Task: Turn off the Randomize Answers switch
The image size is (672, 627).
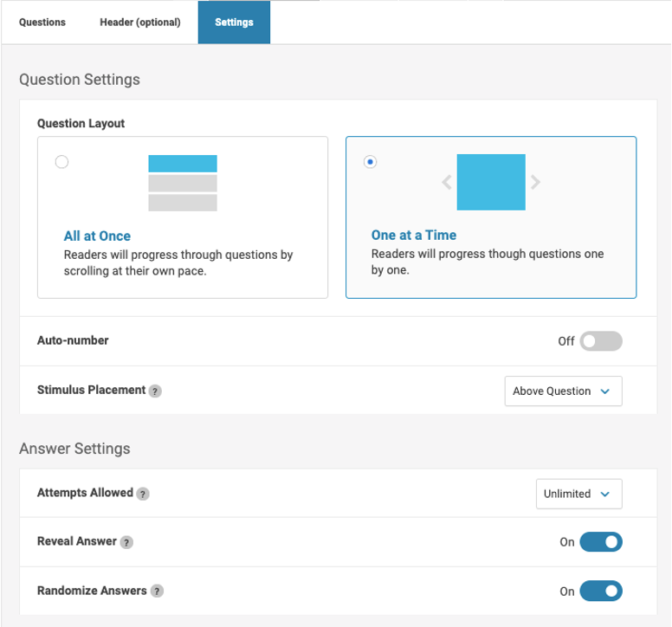Action: click(x=600, y=591)
